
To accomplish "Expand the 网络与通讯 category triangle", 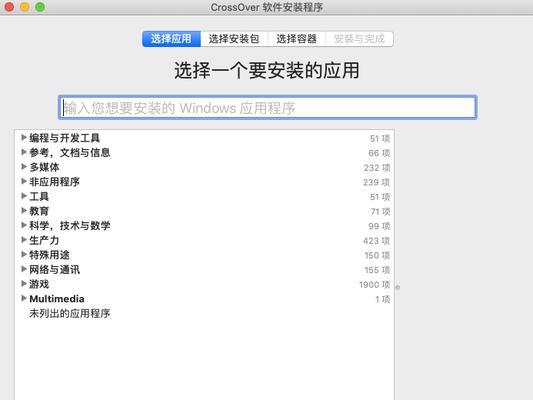I will (24, 269).
